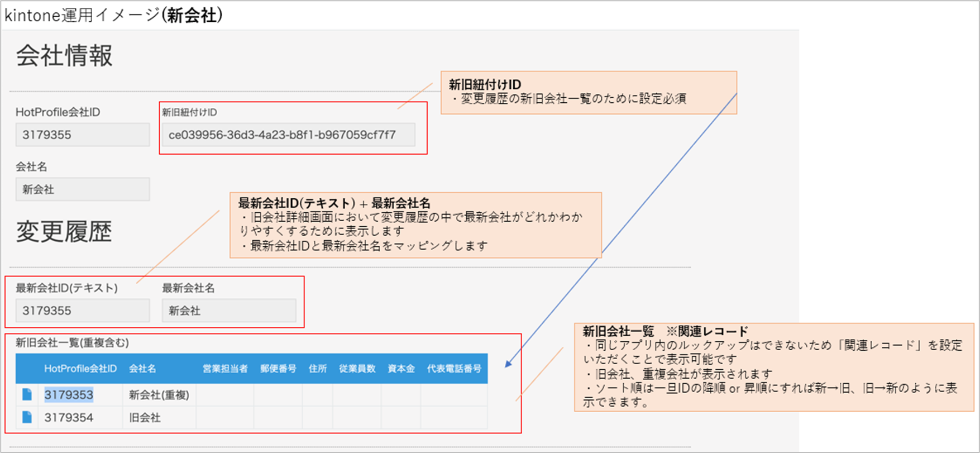Click the 住所 column header

[318, 369]
